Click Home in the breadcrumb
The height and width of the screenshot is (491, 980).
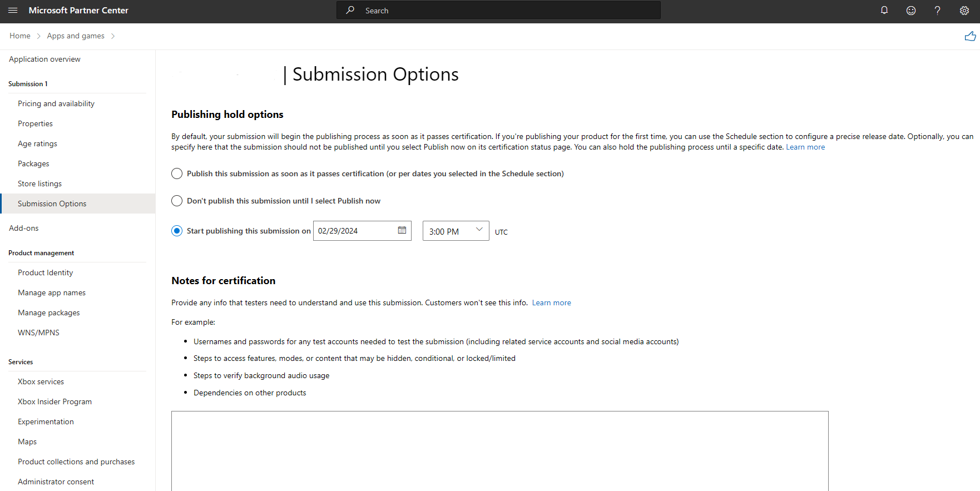(20, 36)
